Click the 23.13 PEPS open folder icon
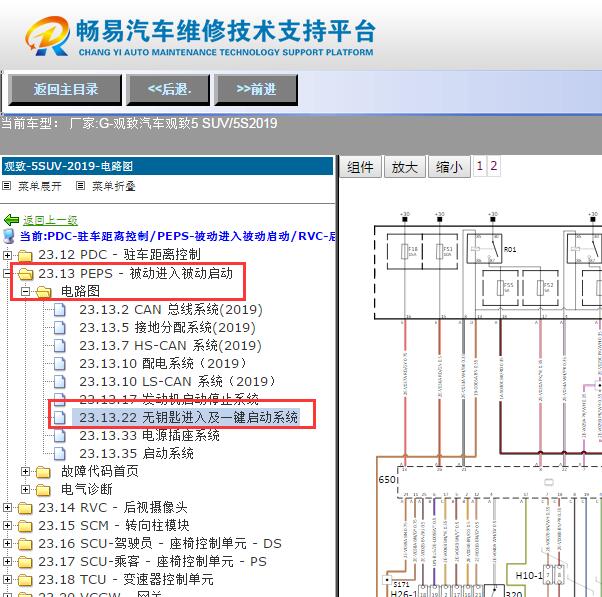 26,274
